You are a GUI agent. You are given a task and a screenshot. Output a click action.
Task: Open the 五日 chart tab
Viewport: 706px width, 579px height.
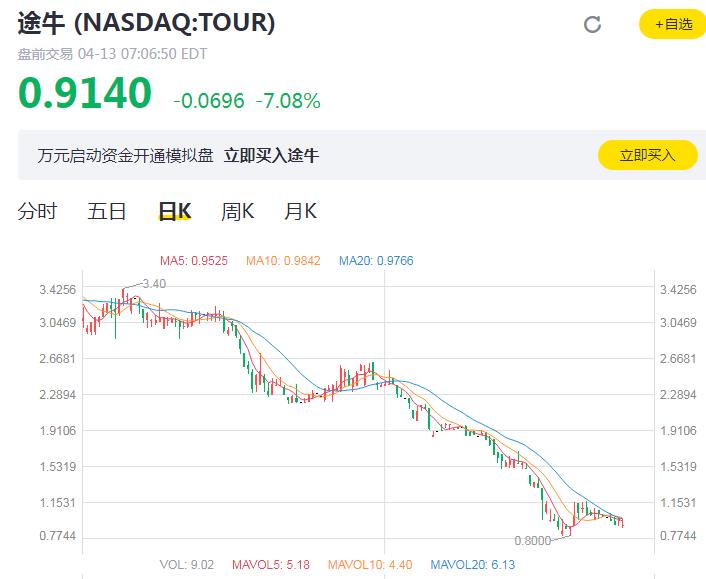[x=106, y=211]
